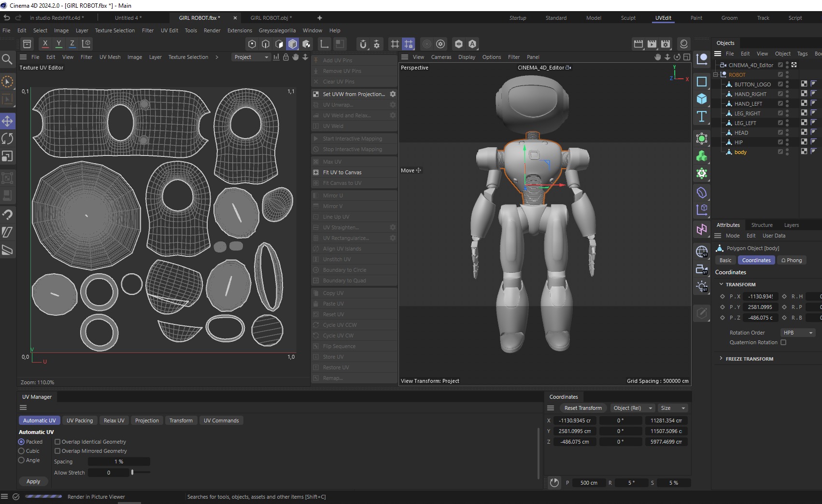
Task: Open the Extensions menu
Action: tap(240, 30)
